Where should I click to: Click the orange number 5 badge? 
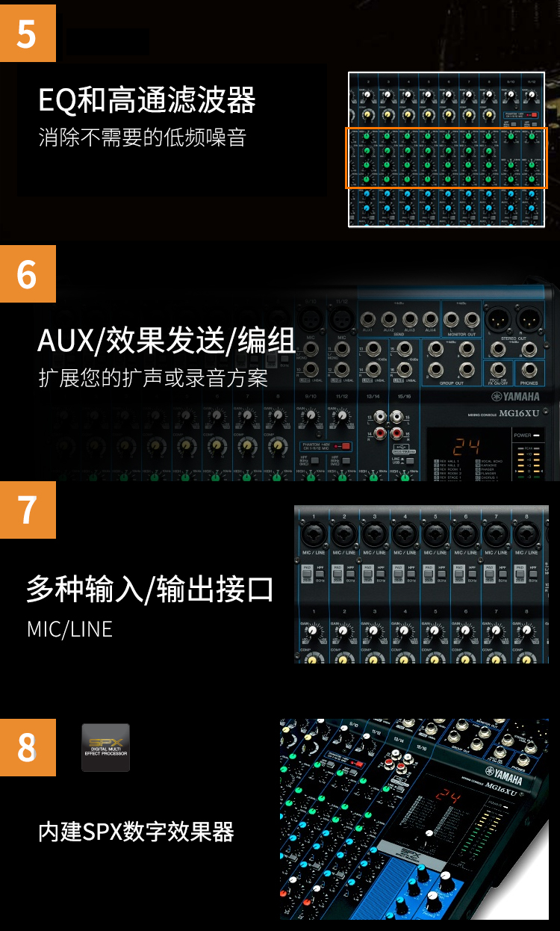[x=28, y=33]
